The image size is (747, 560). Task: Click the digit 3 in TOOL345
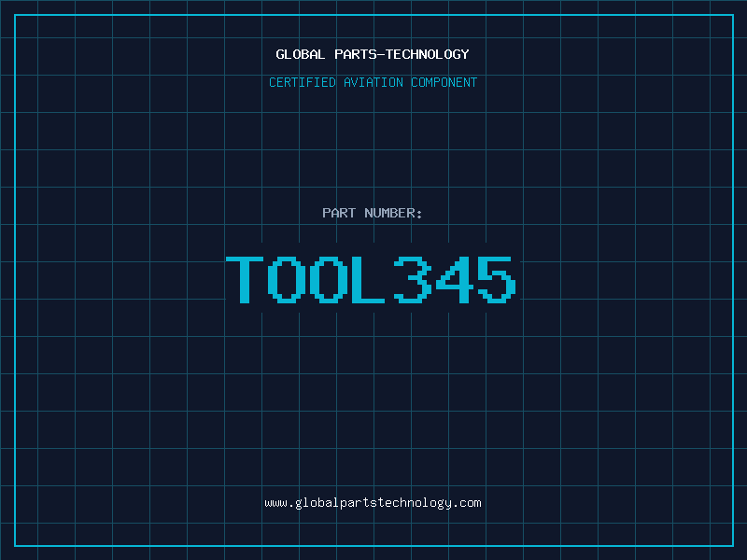411,280
